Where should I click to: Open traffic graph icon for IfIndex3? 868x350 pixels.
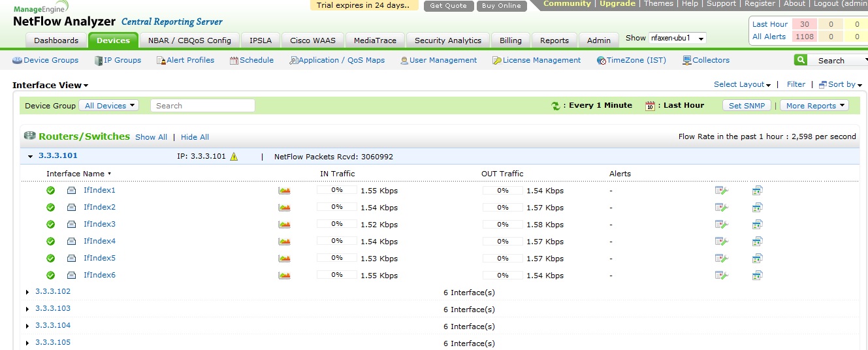coord(284,225)
